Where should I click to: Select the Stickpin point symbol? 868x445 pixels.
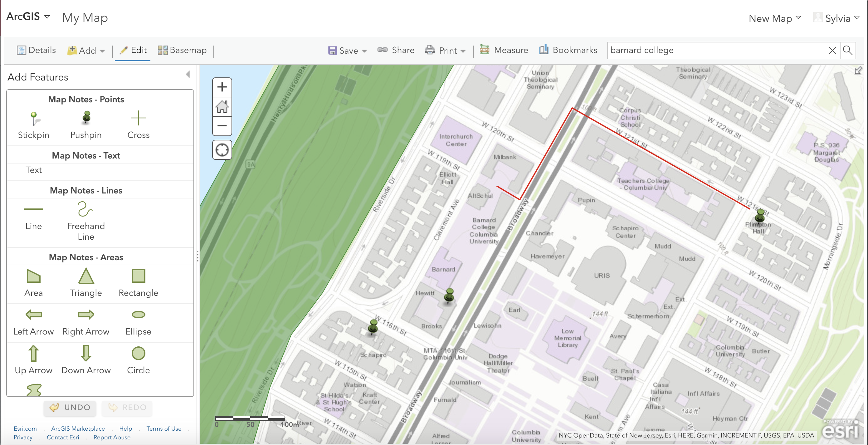pyautogui.click(x=33, y=125)
